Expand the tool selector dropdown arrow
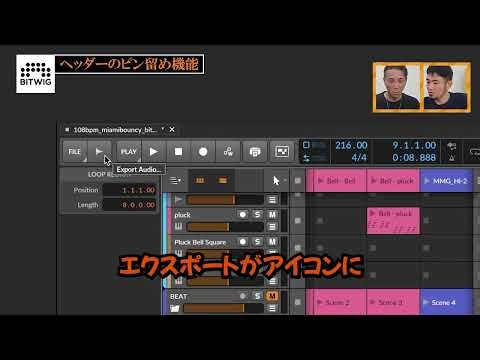The width and height of the screenshot is (480, 360). click(285, 180)
